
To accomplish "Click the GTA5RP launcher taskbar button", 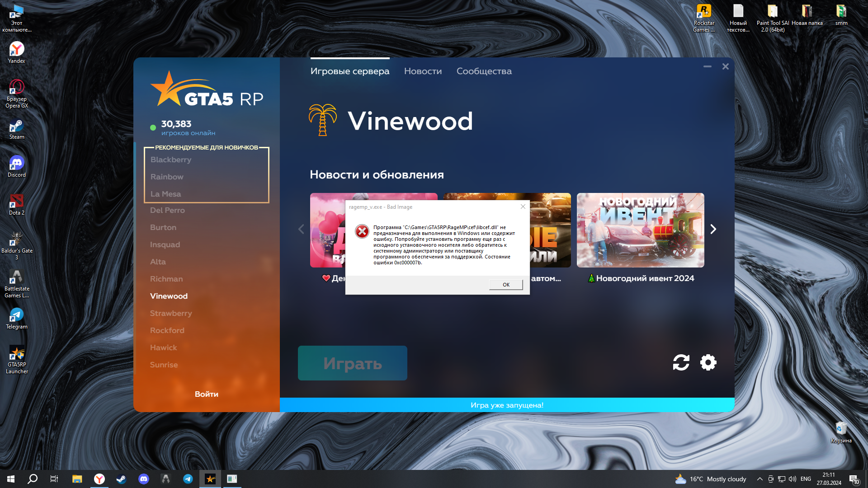I will (x=210, y=479).
